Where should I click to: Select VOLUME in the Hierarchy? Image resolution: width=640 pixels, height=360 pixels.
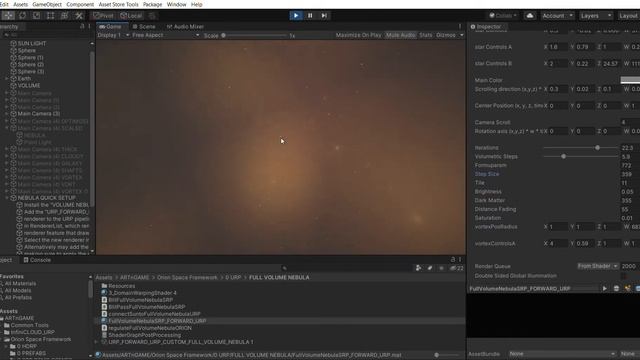coord(29,86)
